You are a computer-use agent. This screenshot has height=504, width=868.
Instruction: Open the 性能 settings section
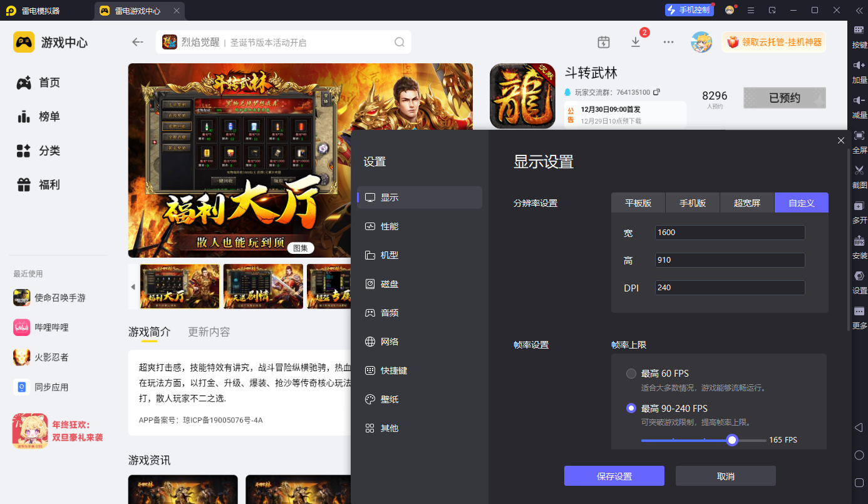coord(420,226)
